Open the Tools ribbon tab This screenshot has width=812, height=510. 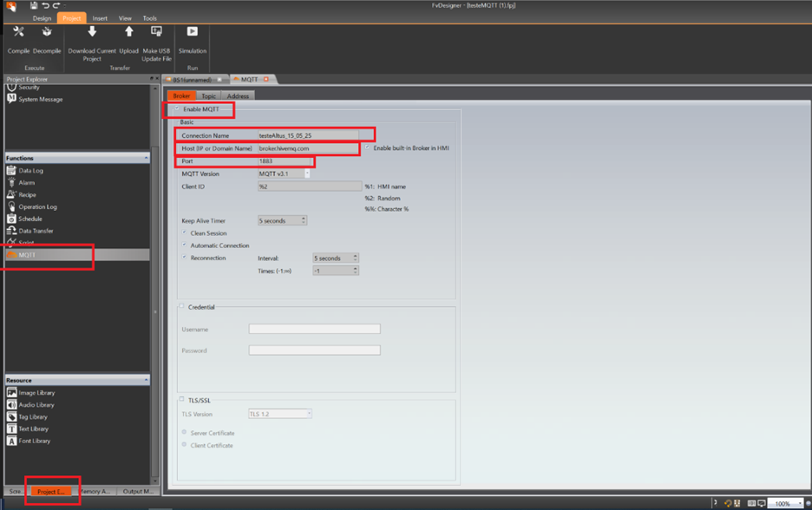150,18
